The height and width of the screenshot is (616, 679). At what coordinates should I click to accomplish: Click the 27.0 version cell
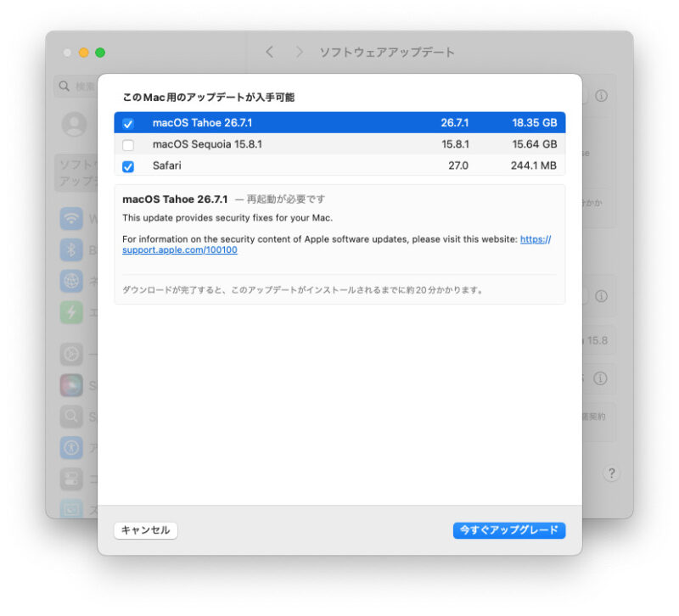pyautogui.click(x=458, y=165)
